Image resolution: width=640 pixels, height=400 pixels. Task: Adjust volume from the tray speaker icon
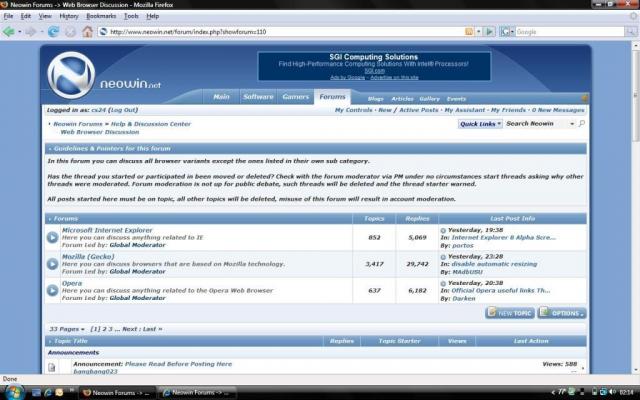(x=612, y=392)
